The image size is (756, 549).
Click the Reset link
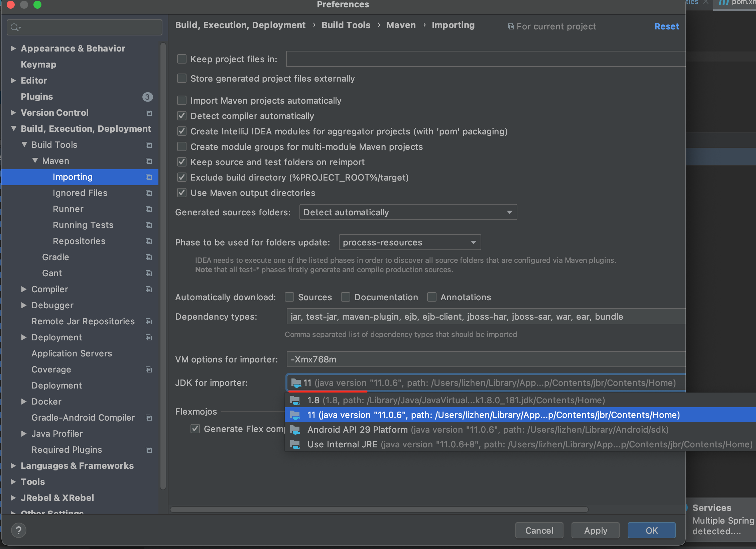point(666,26)
